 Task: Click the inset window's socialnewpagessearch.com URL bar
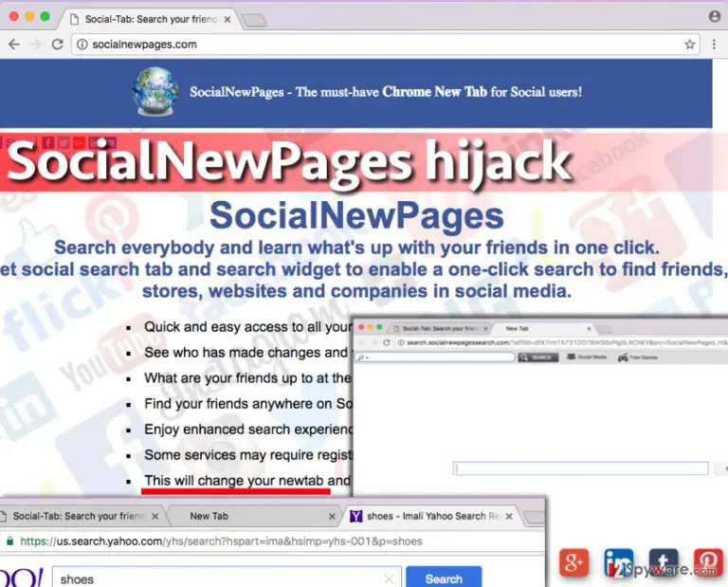pyautogui.click(x=562, y=342)
